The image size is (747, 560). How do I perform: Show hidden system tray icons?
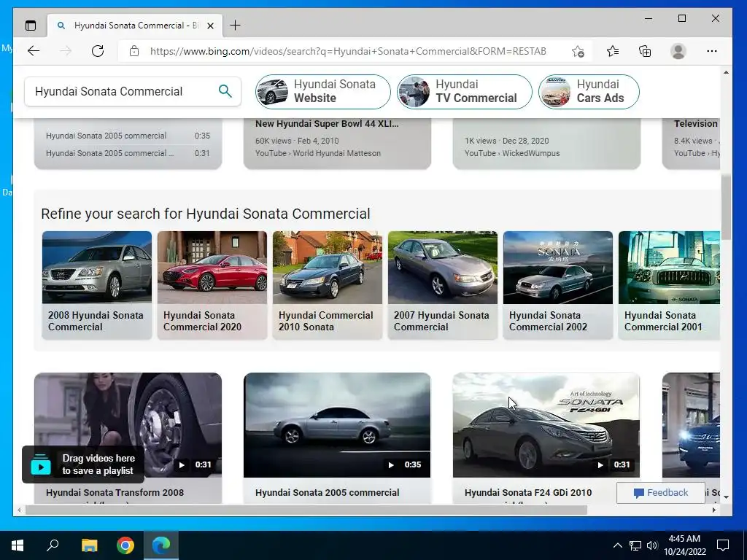point(617,545)
